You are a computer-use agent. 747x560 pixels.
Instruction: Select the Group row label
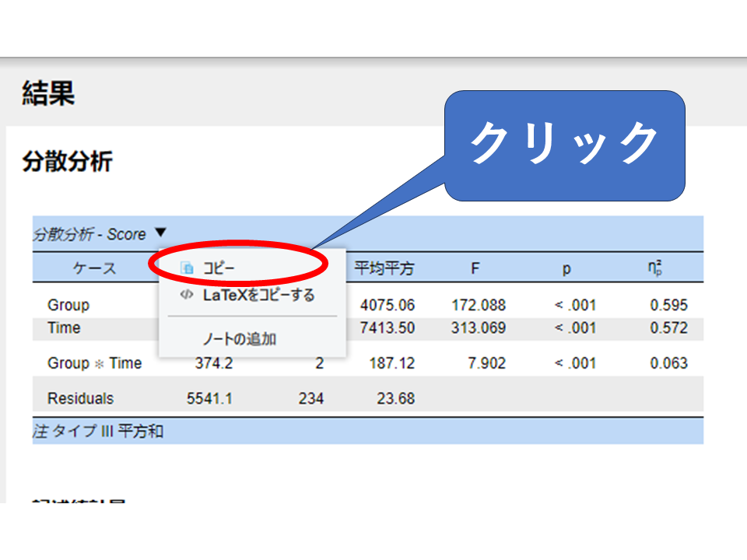coord(68,305)
